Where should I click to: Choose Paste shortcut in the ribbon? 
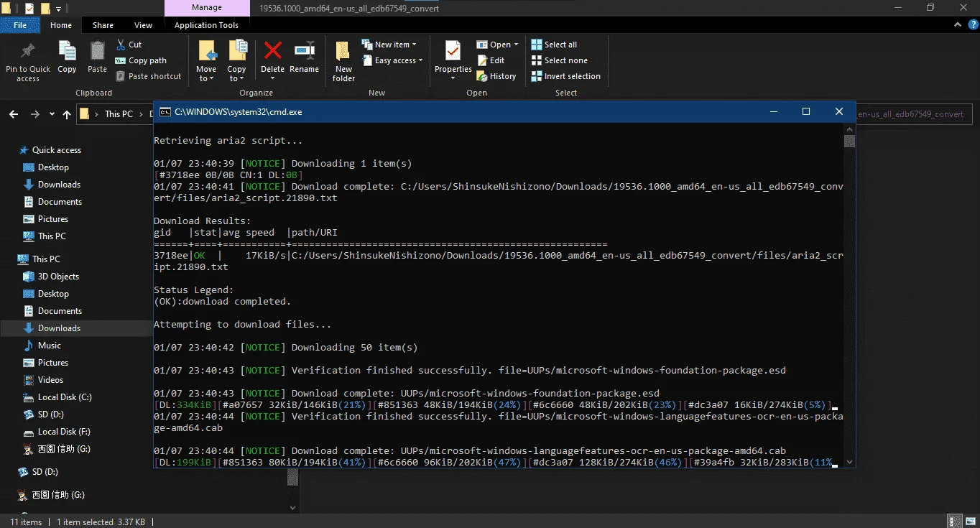148,76
